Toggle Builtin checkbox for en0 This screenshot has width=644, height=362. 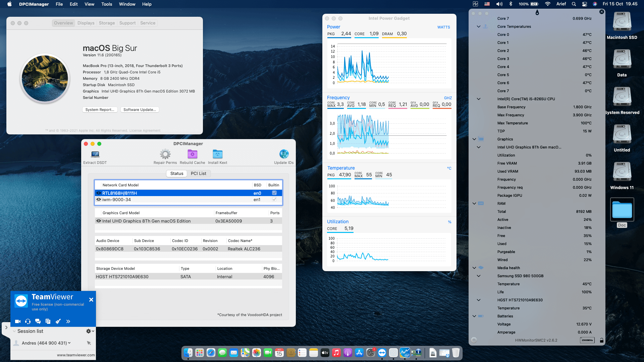coord(274,193)
